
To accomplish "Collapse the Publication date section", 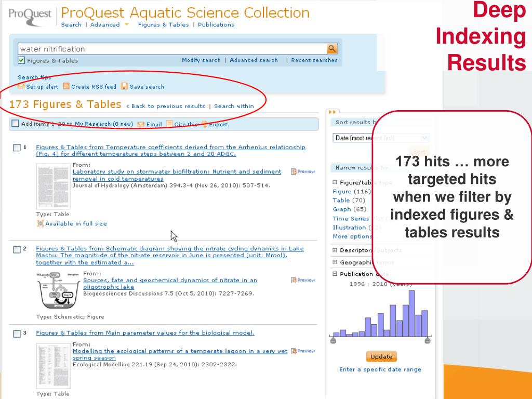I will coord(335,273).
